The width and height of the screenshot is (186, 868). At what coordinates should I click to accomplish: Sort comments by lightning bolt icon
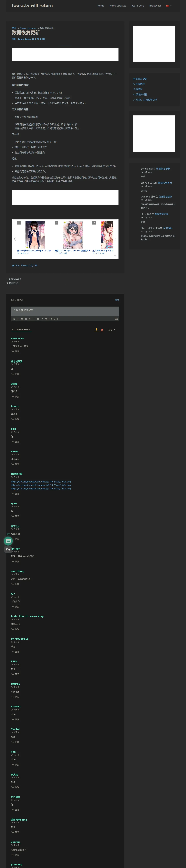96,330
